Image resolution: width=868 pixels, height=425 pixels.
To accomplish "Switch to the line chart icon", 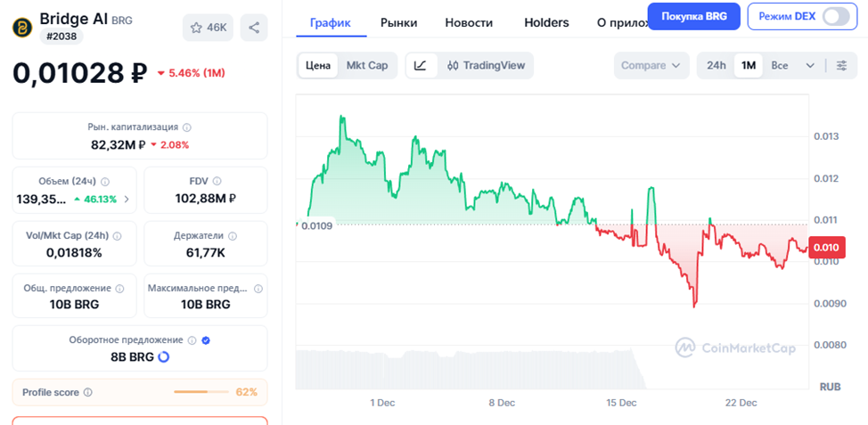I will click(421, 65).
